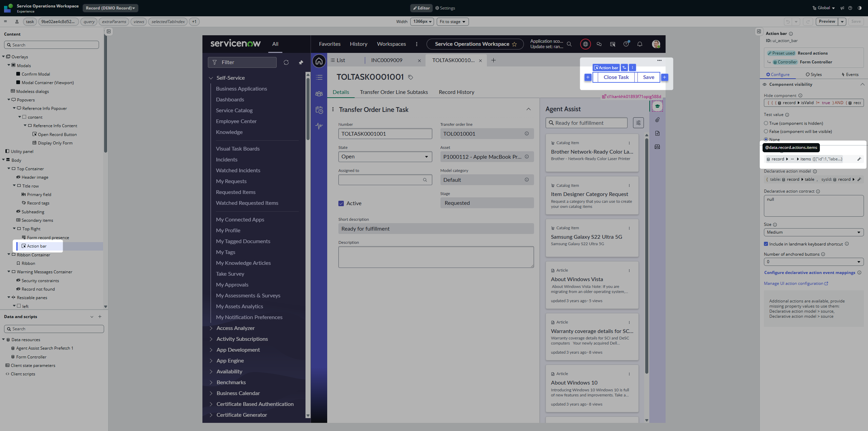Open the State dropdown
Image resolution: width=868 pixels, height=431 pixels.
point(385,157)
